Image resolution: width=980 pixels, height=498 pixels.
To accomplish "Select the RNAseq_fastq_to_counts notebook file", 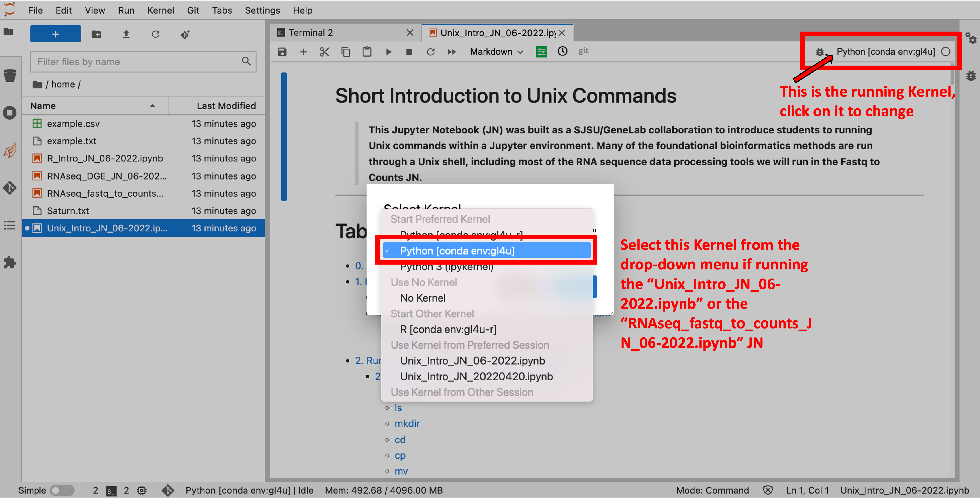I will [143, 194].
